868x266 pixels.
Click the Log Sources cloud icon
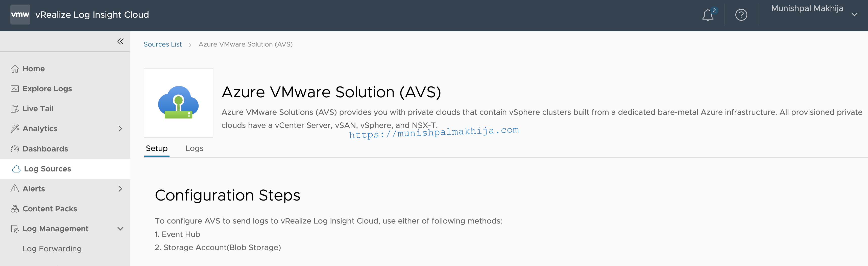pos(16,169)
